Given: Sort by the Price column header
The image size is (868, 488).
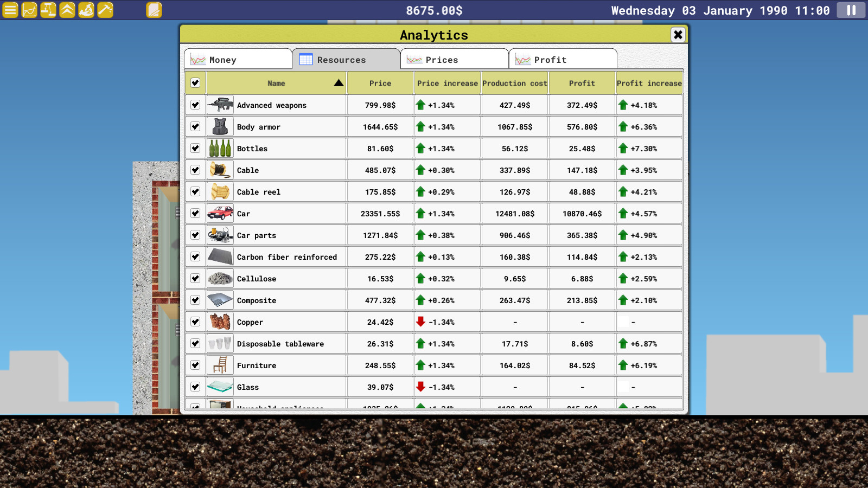Looking at the screenshot, I should pos(379,82).
